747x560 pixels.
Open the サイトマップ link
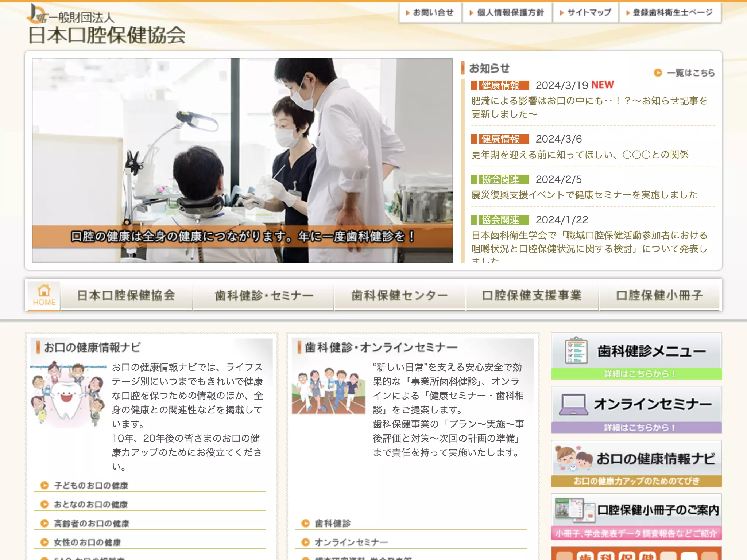coord(586,13)
